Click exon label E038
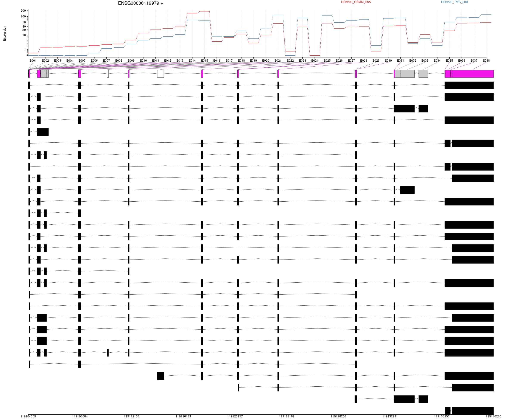The width and height of the screenshot is (517, 420). click(486, 61)
